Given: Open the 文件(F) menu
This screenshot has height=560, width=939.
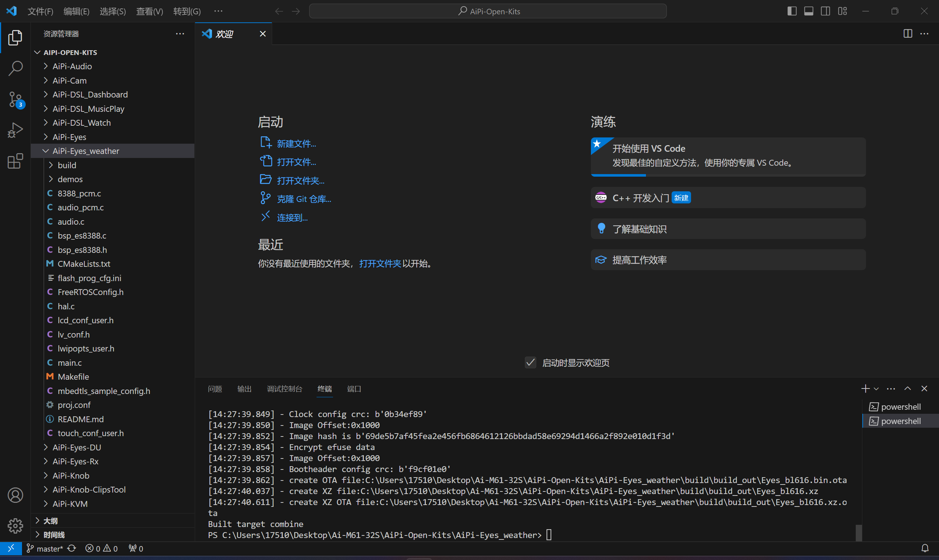Looking at the screenshot, I should pos(40,11).
